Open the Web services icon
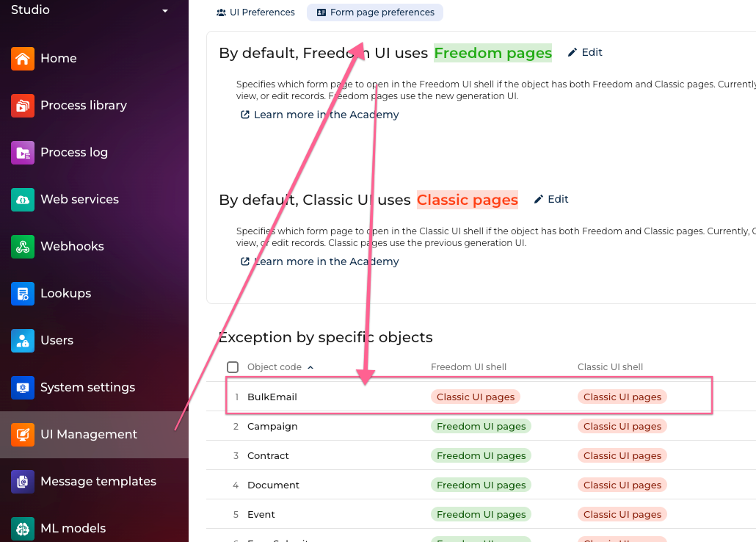 pyautogui.click(x=23, y=200)
